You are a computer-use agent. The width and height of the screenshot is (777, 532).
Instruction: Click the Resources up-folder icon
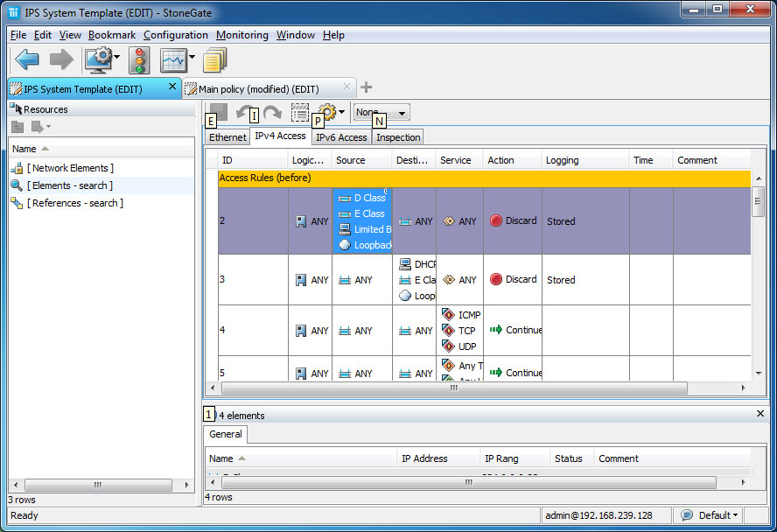[x=17, y=127]
